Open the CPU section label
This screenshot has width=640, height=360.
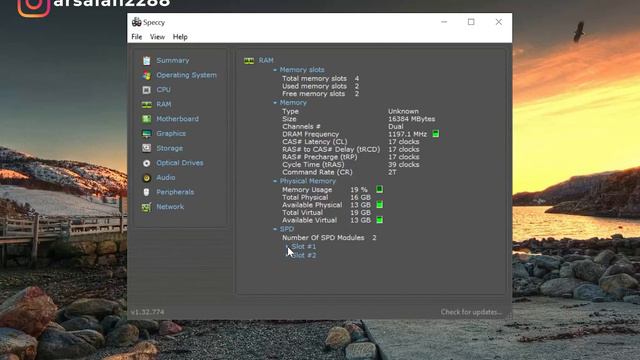(163, 90)
